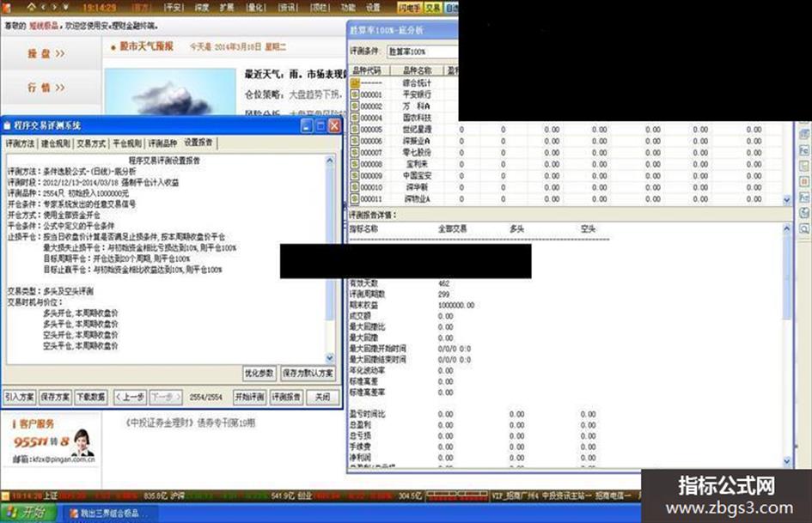Click the S icon beside code 000002
This screenshot has width=812, height=523.
point(355,106)
